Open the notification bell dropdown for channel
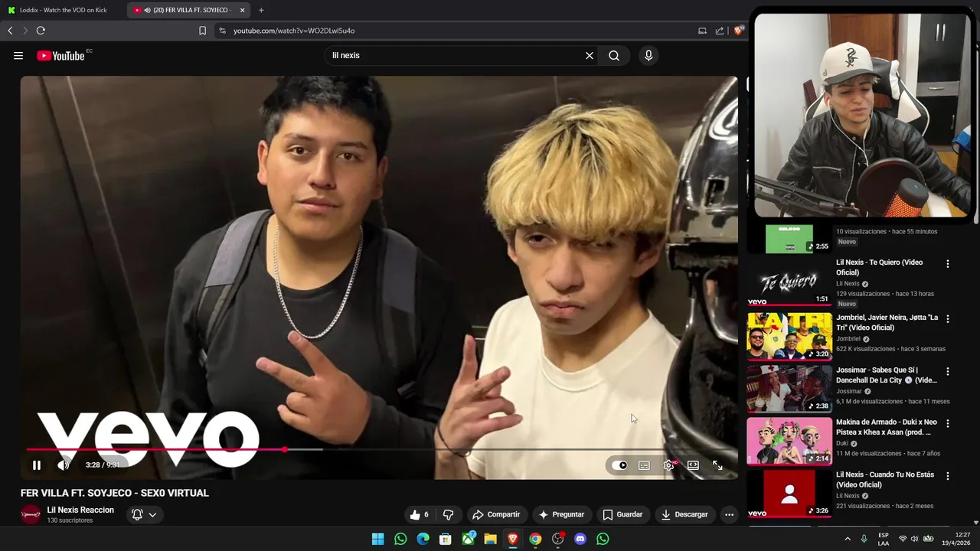The width and height of the screenshot is (980, 551). click(x=144, y=515)
